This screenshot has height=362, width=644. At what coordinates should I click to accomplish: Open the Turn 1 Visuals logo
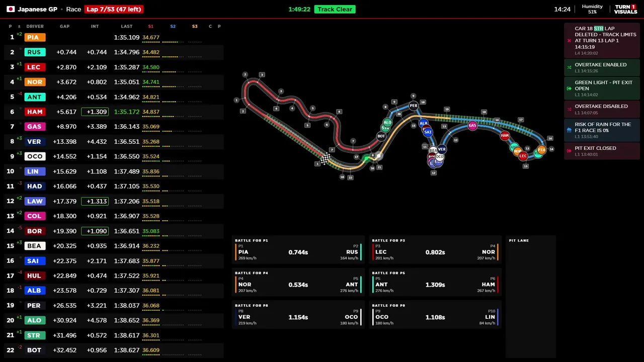pyautogui.click(x=625, y=9)
